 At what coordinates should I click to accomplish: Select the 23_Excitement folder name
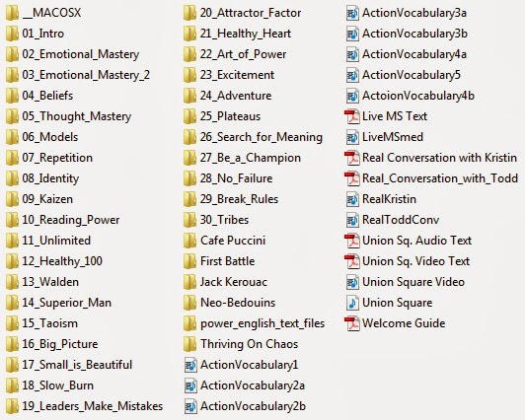click(x=238, y=75)
